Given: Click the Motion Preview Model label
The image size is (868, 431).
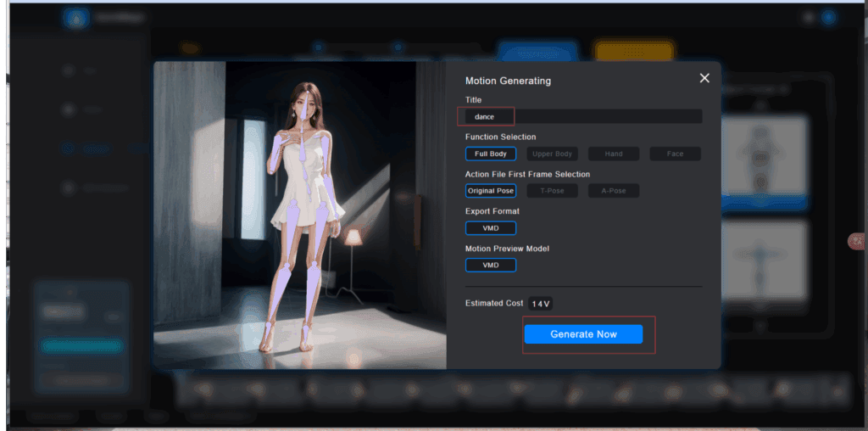Looking at the screenshot, I should coord(507,249).
